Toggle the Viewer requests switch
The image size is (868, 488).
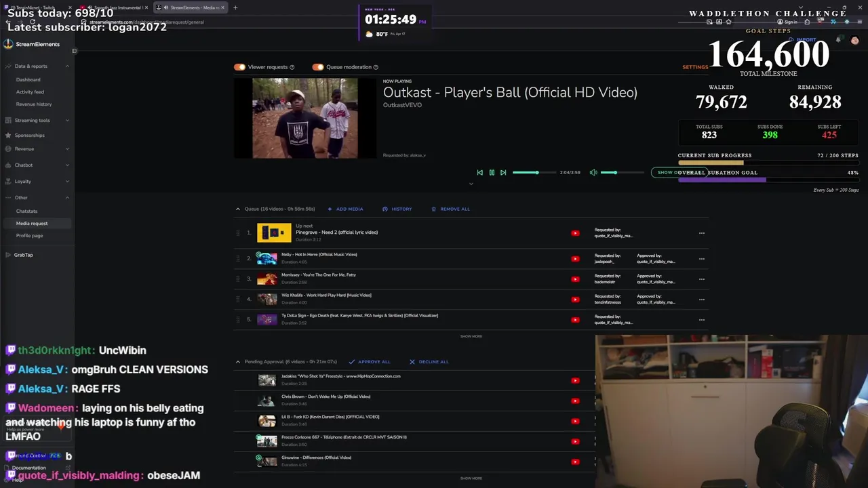tap(239, 67)
